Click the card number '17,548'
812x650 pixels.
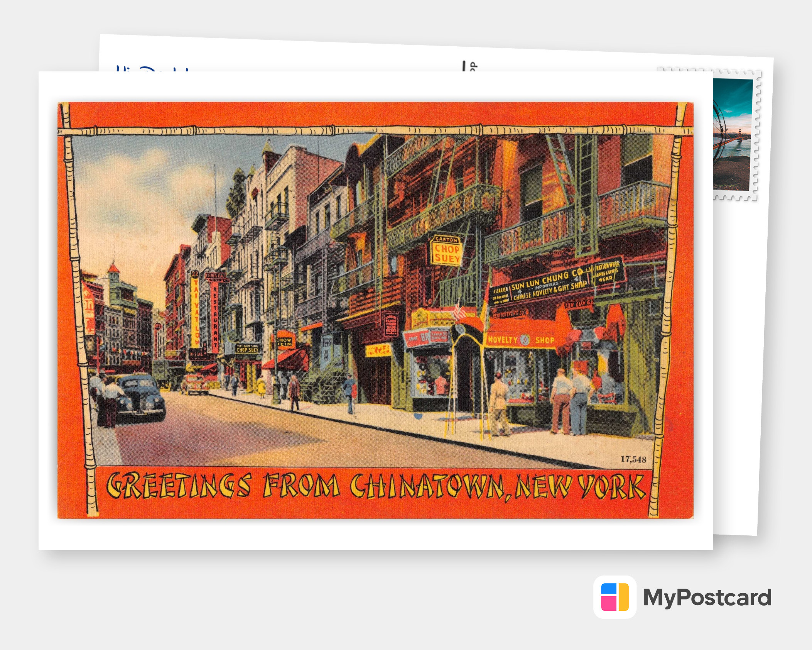point(633,459)
